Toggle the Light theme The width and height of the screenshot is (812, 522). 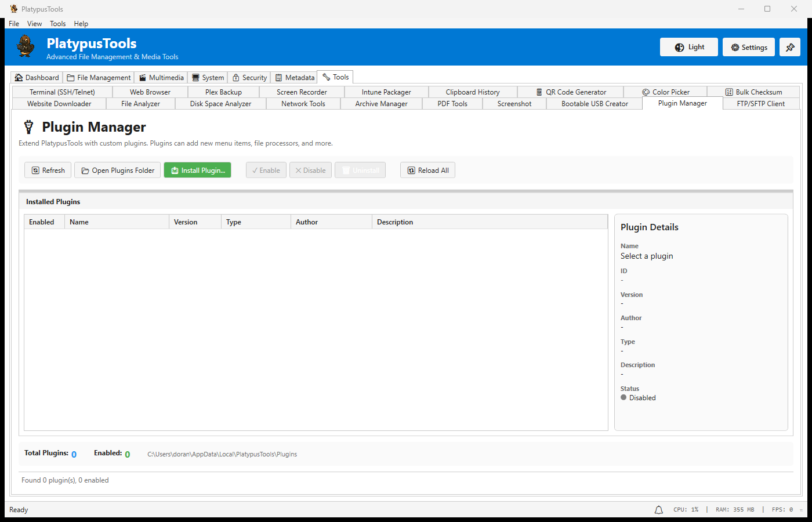[688, 47]
